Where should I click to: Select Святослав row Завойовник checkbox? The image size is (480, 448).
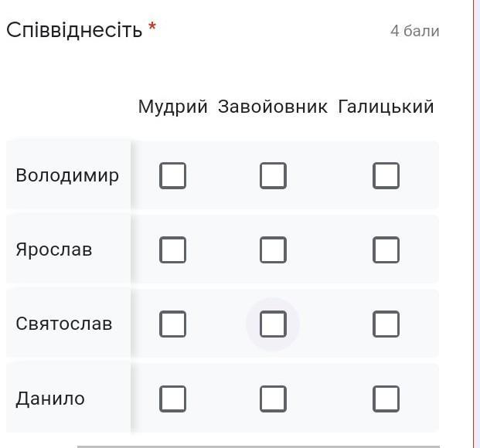(x=273, y=324)
